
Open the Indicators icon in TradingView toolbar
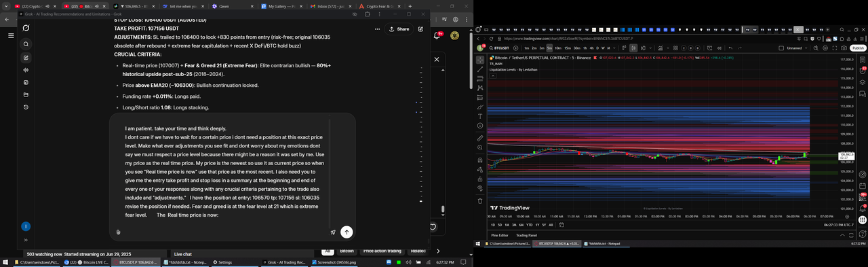click(660, 48)
